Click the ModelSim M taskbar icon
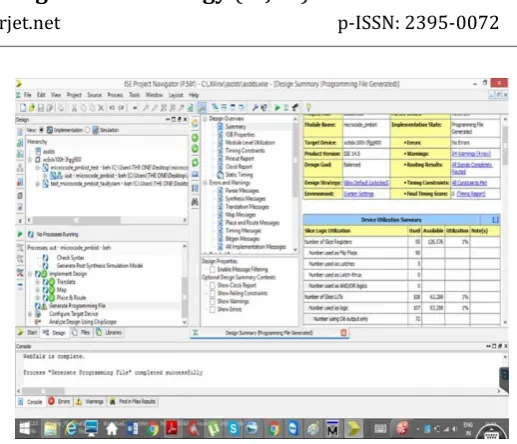This screenshot has height=444, width=517. (x=332, y=429)
